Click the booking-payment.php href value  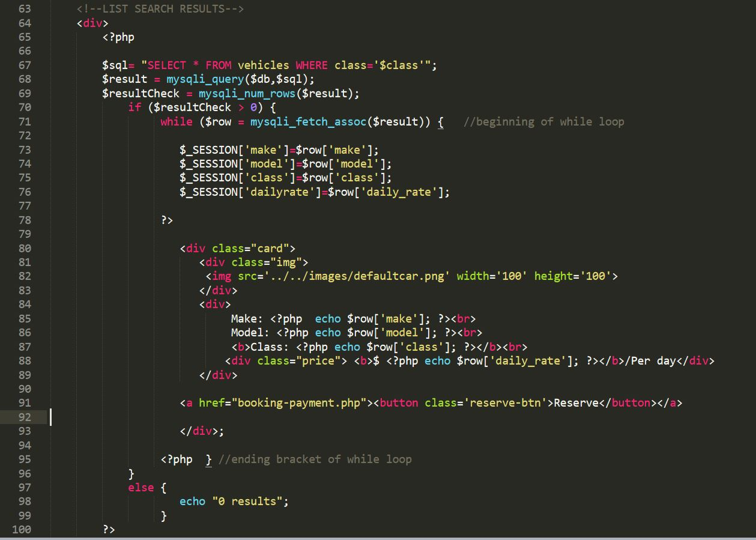[x=299, y=403]
